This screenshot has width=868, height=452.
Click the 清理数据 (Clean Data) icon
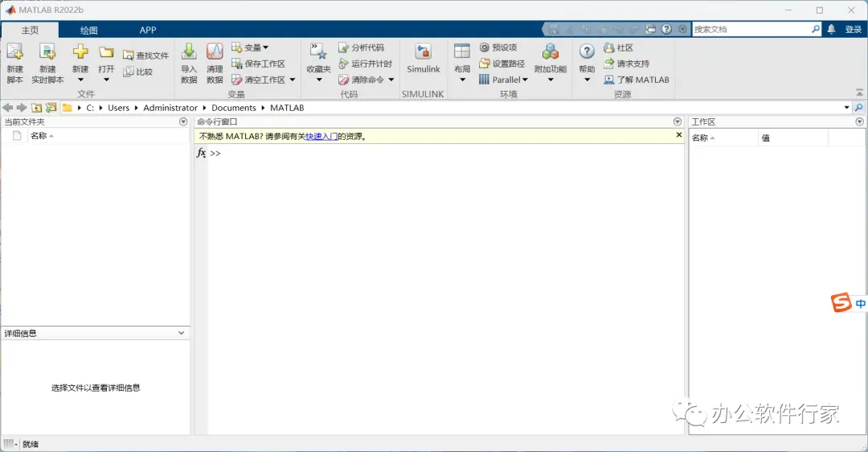pyautogui.click(x=215, y=53)
